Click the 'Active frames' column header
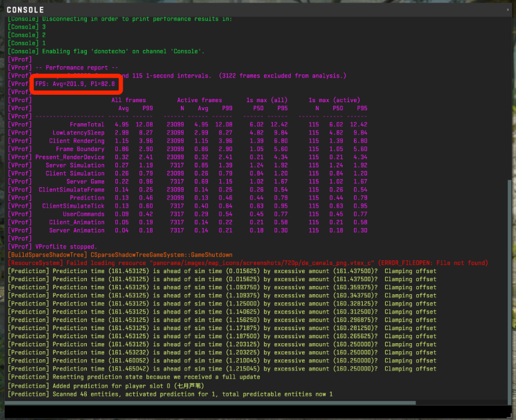Image resolution: width=516 pixels, height=420 pixels. [x=199, y=100]
